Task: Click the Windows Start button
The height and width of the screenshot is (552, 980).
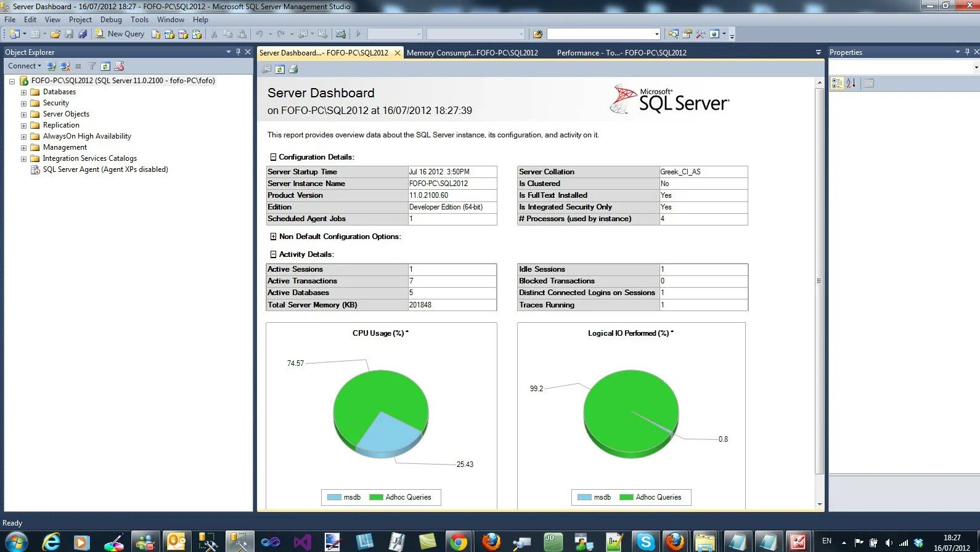Action: click(x=16, y=542)
